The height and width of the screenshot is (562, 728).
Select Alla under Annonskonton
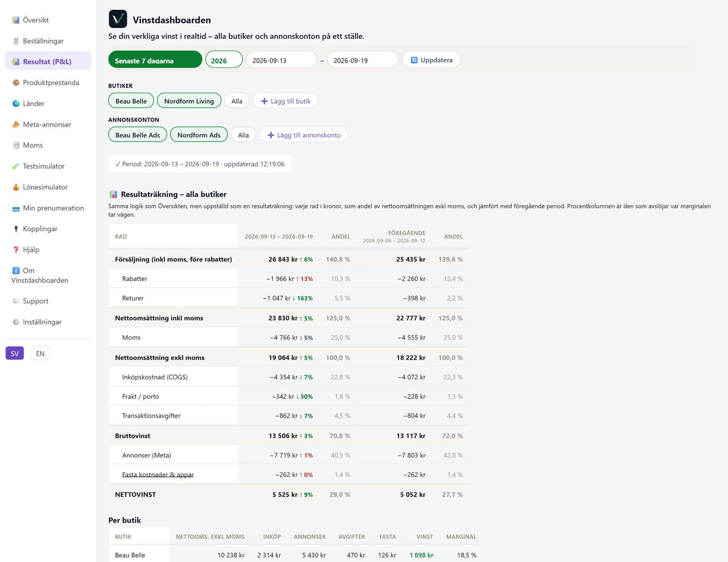243,135
